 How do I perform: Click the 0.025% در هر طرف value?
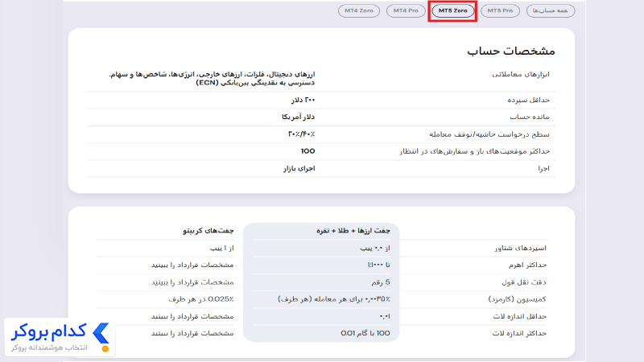click(200, 299)
